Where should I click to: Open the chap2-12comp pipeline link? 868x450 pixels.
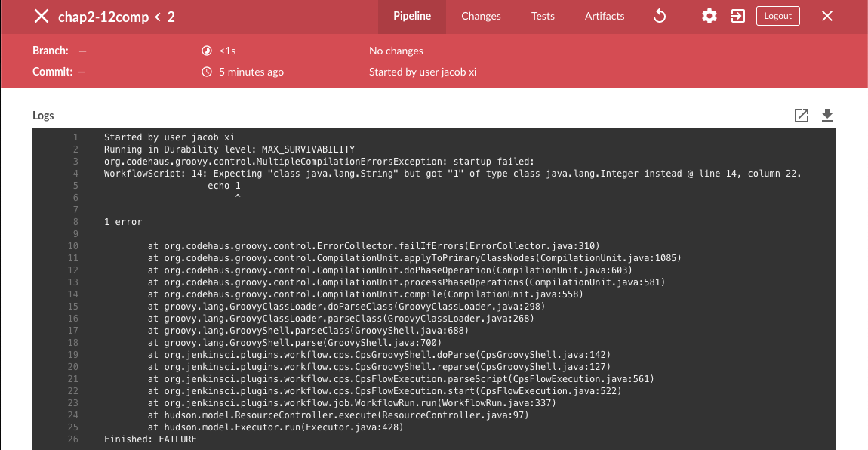point(103,17)
